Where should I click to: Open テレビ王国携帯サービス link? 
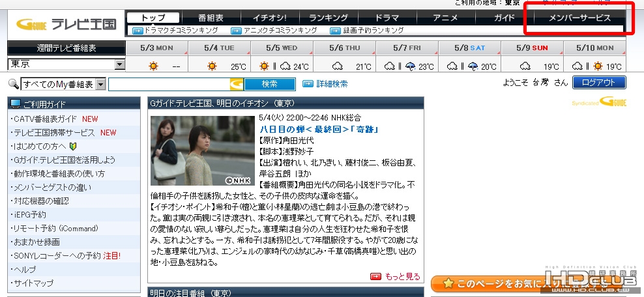tap(54, 132)
